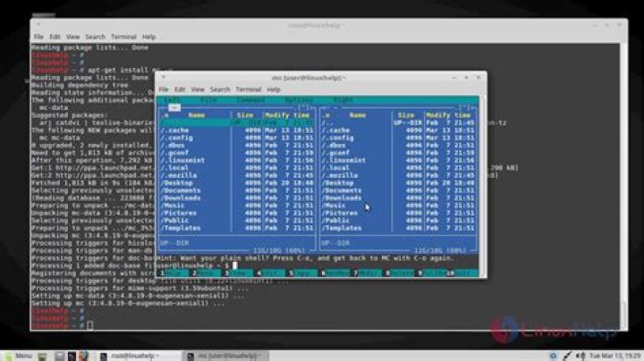Select /.mozilla in the left panel
Viewport: 644px width, 361px height.
click(x=236, y=175)
